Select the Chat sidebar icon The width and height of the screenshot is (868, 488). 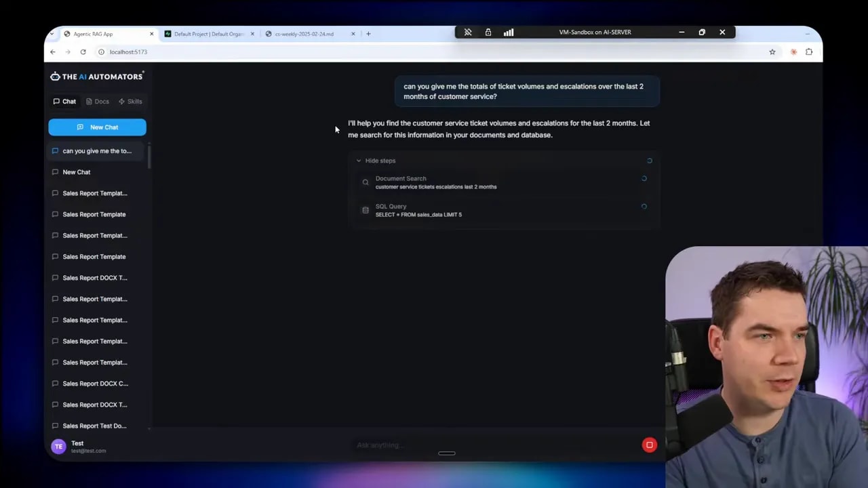(x=57, y=101)
